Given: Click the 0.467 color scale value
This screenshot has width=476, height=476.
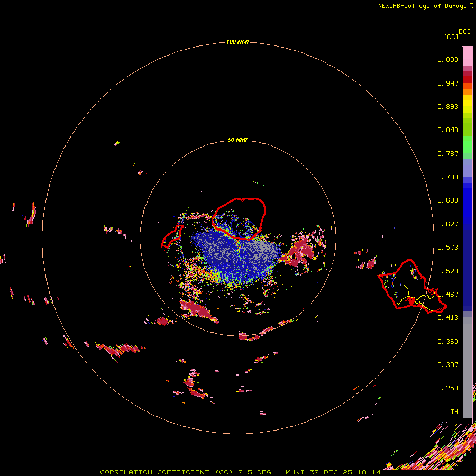Looking at the screenshot, I should pyautogui.click(x=448, y=295).
